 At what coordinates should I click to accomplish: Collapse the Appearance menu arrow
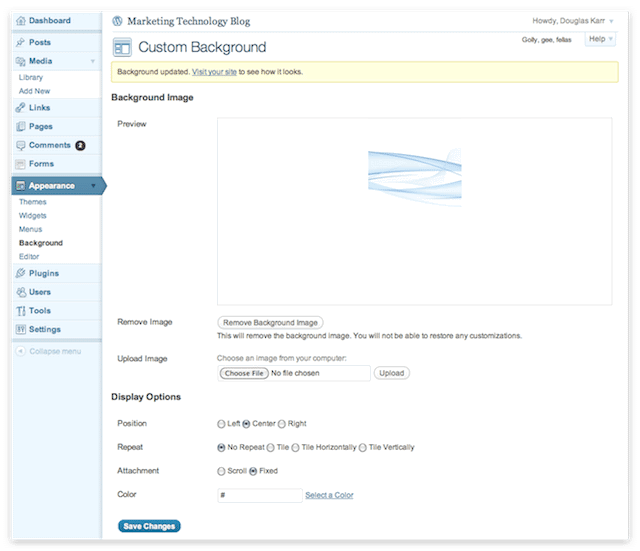(x=93, y=186)
